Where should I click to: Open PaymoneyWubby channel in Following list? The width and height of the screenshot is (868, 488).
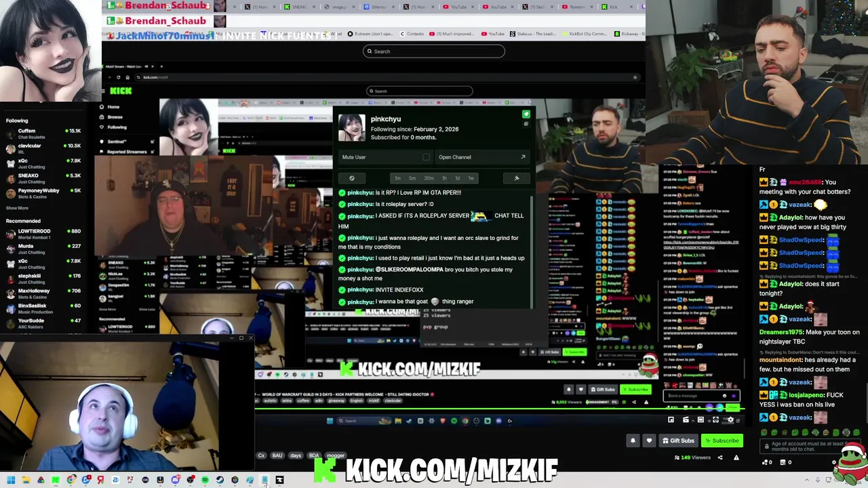pyautogui.click(x=42, y=193)
